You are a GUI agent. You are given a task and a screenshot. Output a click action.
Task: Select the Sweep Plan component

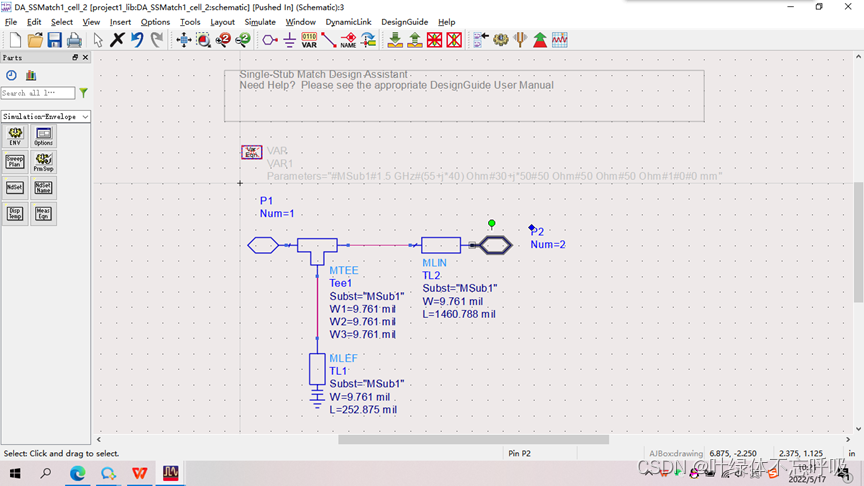(x=15, y=161)
